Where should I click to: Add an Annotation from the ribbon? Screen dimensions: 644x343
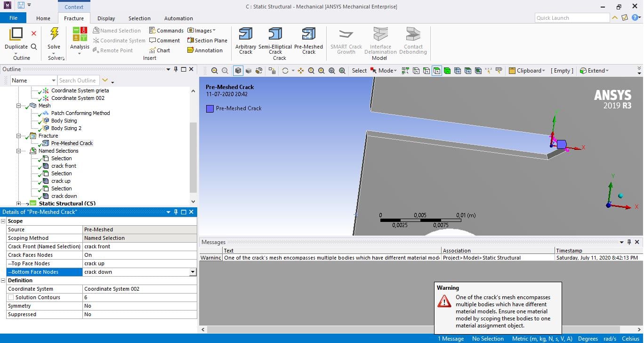(205, 50)
